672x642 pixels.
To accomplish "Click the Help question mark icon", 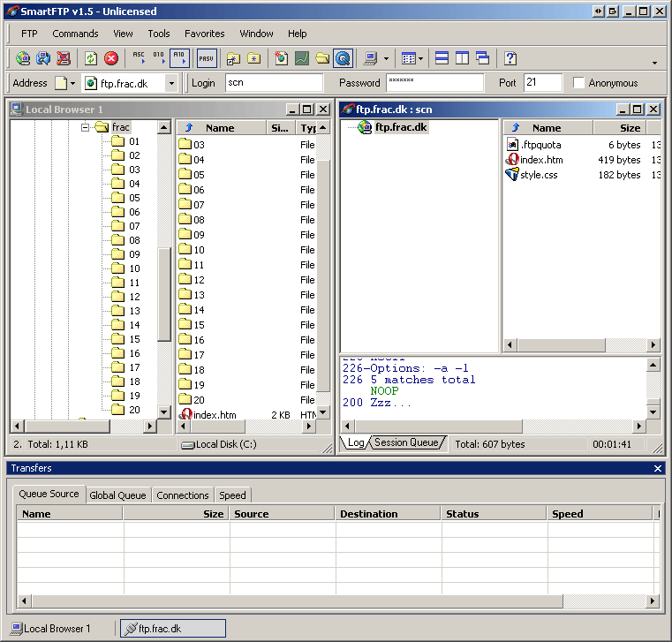I will click(510, 58).
